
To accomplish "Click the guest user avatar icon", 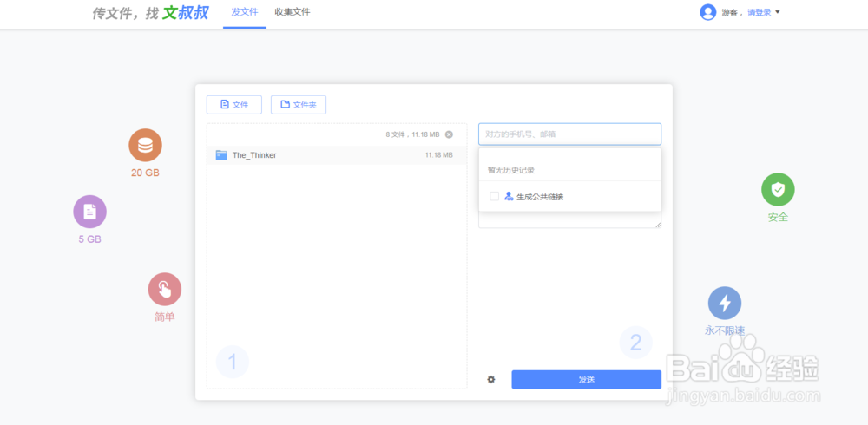I will (708, 12).
